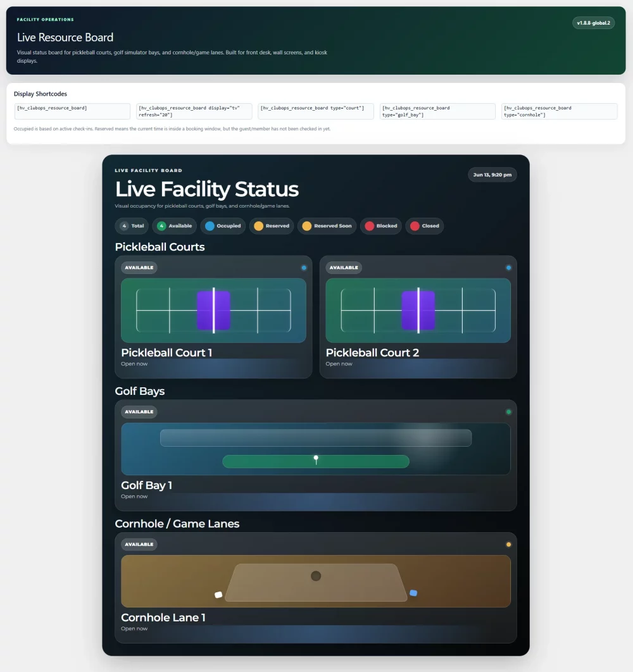Select the type="golf_bay" shortcode field
Image resolution: width=633 pixels, height=672 pixels.
tap(437, 111)
